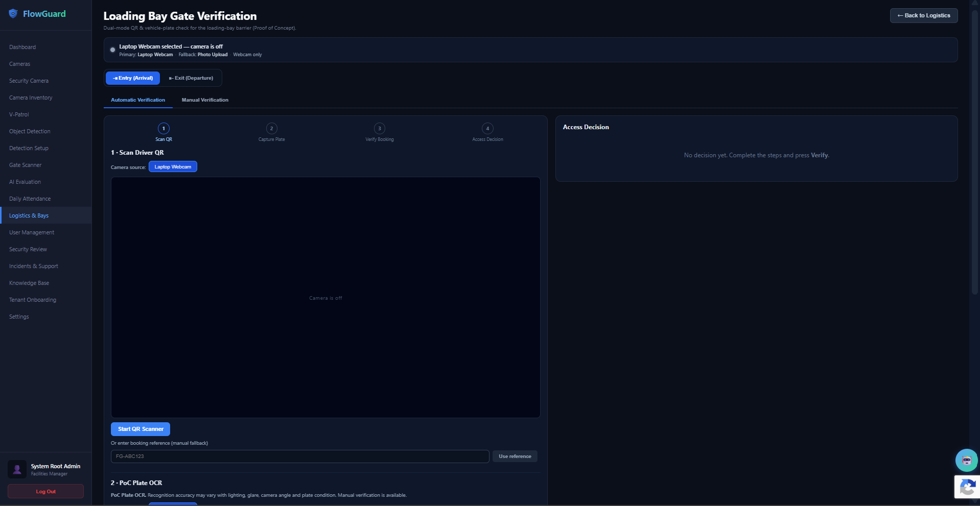Open the Automatic Verification tab
Screen dimensions: 980x506
pyautogui.click(x=138, y=100)
